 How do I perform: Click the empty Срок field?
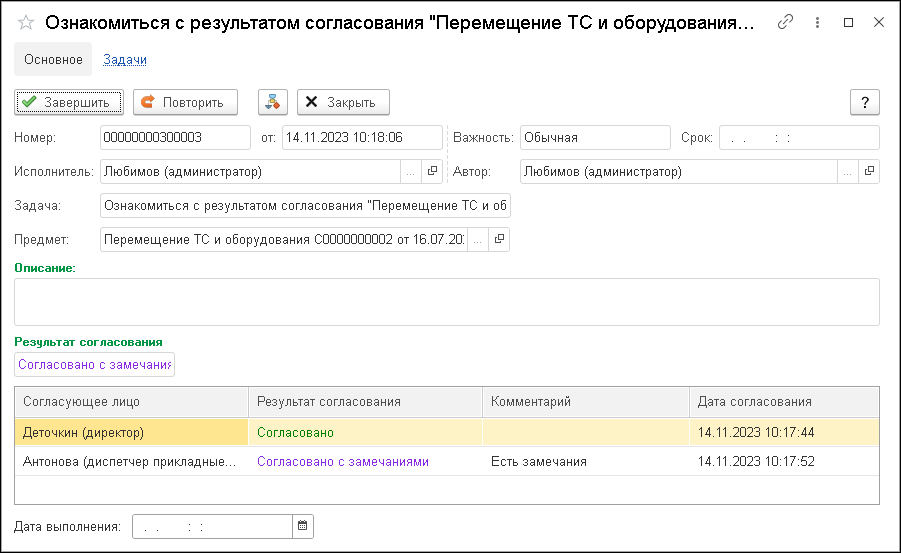pyautogui.click(x=799, y=137)
